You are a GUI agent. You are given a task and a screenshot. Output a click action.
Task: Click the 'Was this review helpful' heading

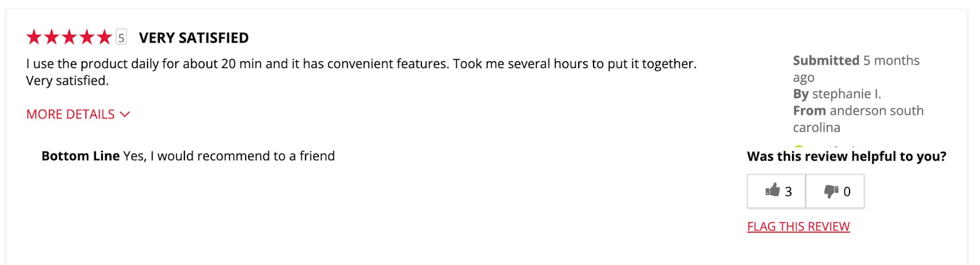click(846, 156)
